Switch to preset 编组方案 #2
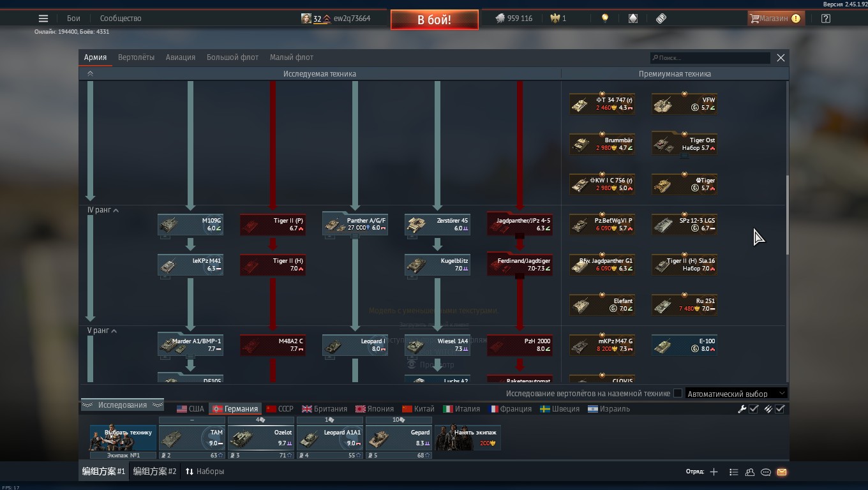 click(x=154, y=471)
